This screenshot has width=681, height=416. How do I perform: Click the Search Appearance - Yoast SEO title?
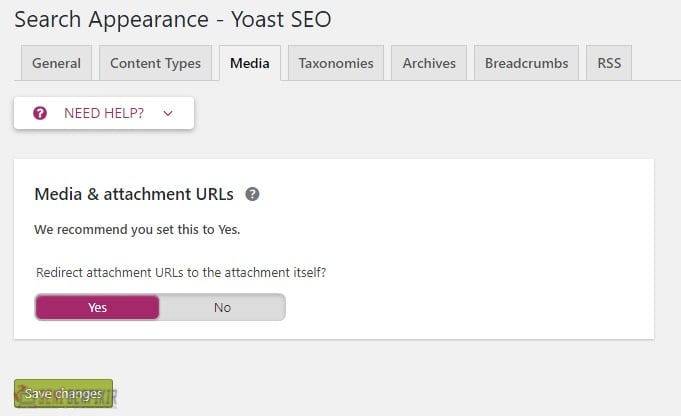[x=172, y=20]
